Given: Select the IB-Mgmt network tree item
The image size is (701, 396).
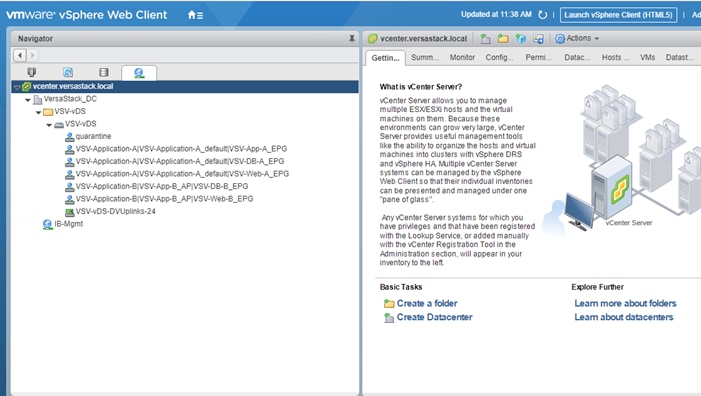Looking at the screenshot, I should [68, 223].
